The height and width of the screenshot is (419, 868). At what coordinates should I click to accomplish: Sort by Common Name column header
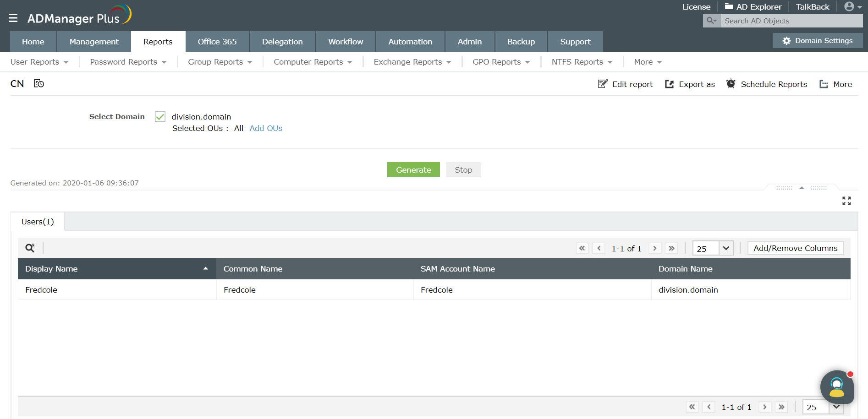coord(315,269)
